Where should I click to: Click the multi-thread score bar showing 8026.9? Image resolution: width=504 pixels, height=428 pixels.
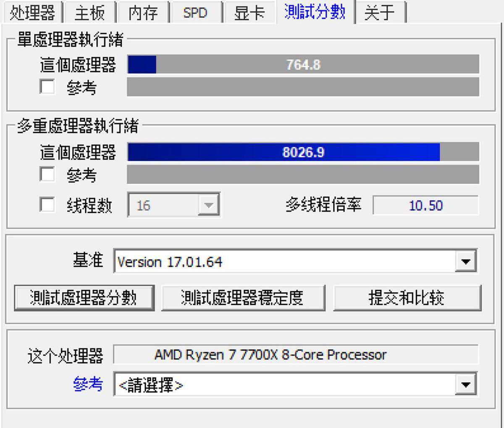pyautogui.click(x=303, y=152)
